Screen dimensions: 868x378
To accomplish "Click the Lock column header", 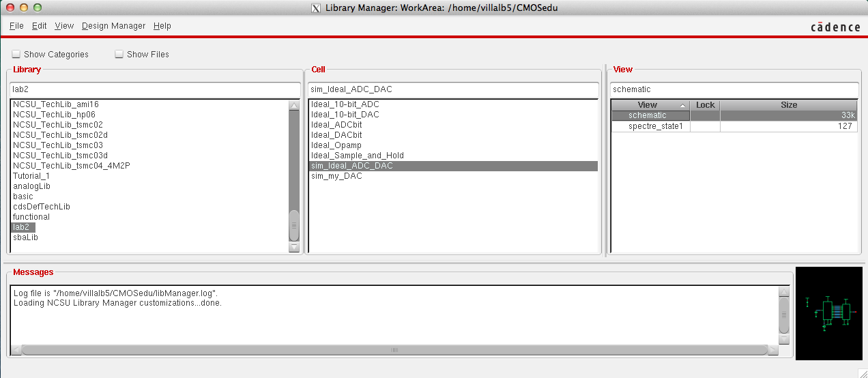I will pos(705,105).
